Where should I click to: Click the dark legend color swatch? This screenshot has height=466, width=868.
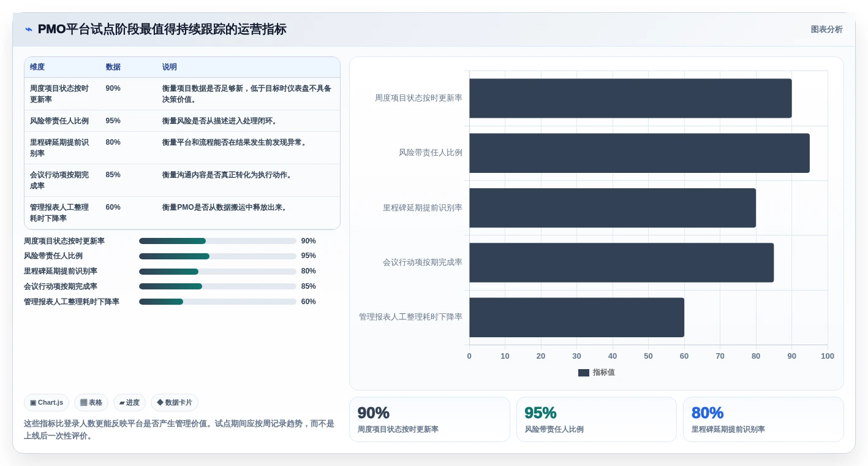(x=584, y=373)
